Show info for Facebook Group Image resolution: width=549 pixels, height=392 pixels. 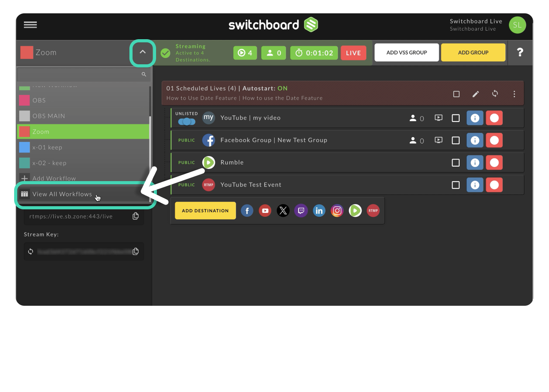[475, 140]
